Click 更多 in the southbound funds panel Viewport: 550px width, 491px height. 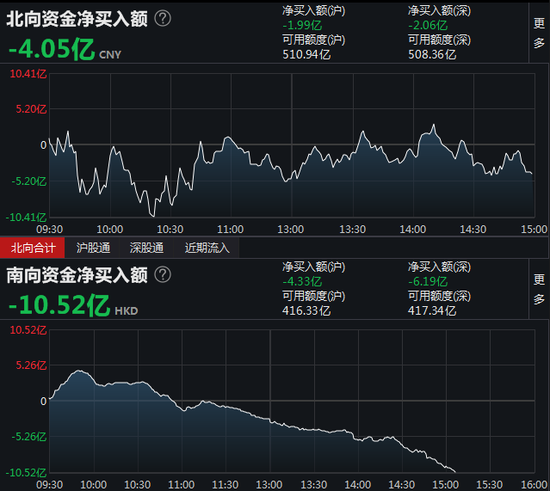click(539, 289)
